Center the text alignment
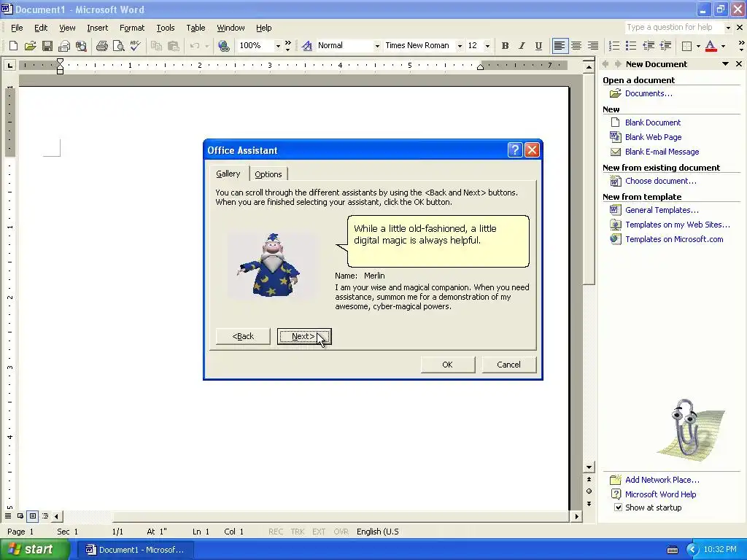The width and height of the screenshot is (747, 560). [x=576, y=46]
